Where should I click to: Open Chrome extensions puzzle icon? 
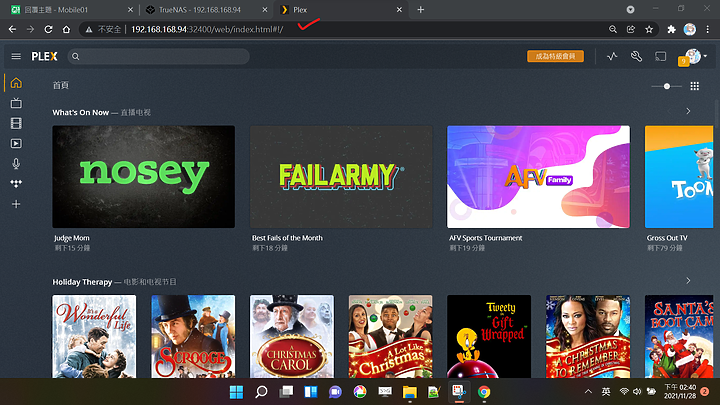click(671, 29)
